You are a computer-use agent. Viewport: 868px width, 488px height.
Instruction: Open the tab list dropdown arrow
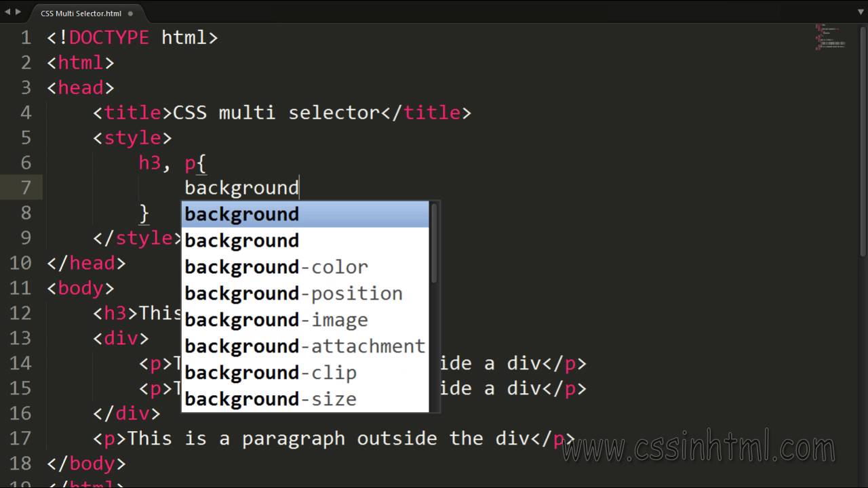(x=859, y=12)
